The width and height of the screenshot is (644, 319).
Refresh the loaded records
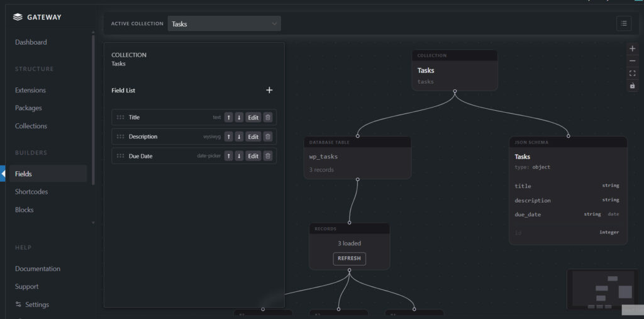pyautogui.click(x=349, y=259)
